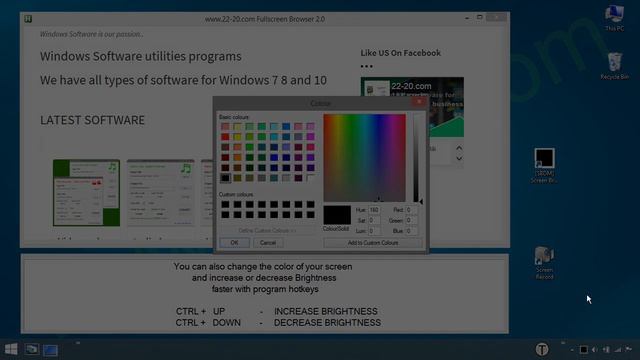Pick the black basic colour swatch
Viewport: 640px width, 360px height.
[x=225, y=178]
